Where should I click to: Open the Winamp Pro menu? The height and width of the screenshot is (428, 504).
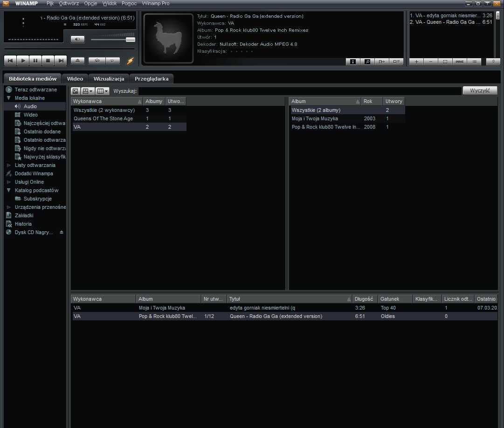coord(156,4)
